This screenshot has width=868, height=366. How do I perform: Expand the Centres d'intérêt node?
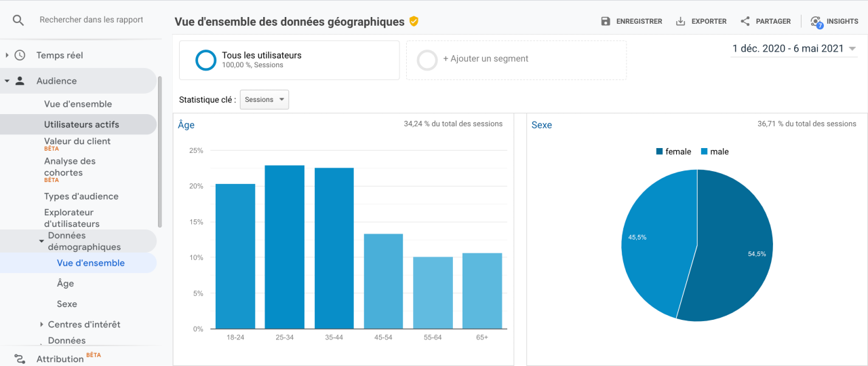[41, 325]
